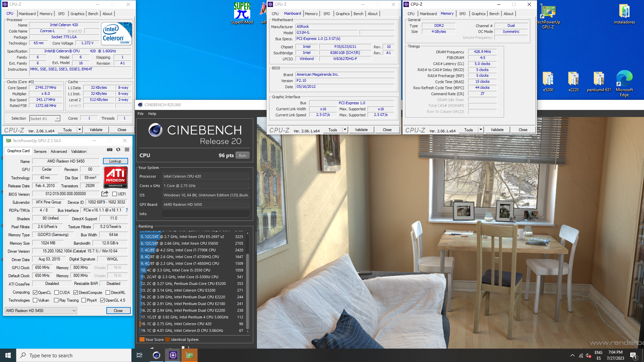Click the GPU-Z taskbar icon
Image resolution: width=644 pixels, height=362 pixels.
click(x=190, y=355)
